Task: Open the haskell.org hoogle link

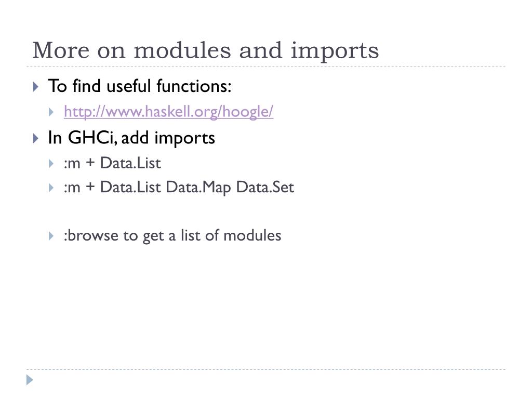Action: click(169, 112)
